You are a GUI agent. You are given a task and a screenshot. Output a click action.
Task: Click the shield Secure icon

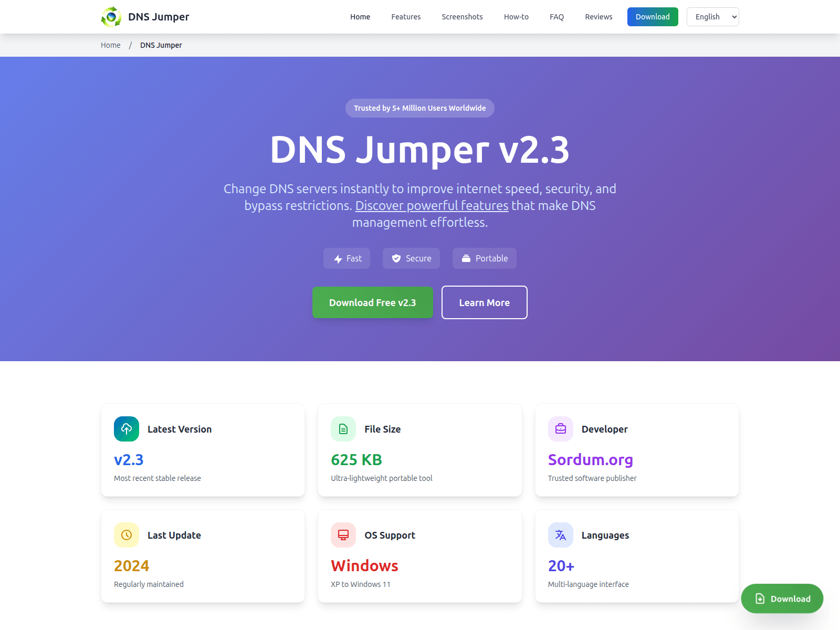pos(396,258)
